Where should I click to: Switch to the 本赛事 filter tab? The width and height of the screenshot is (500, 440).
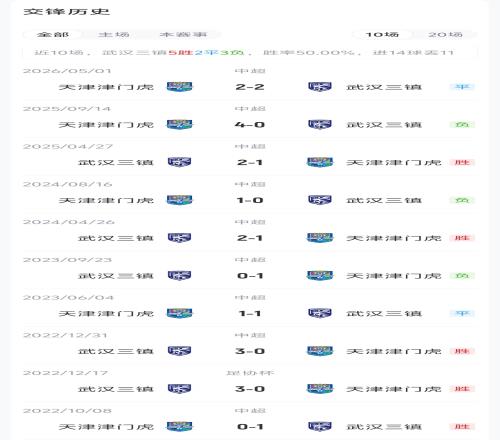[183, 34]
